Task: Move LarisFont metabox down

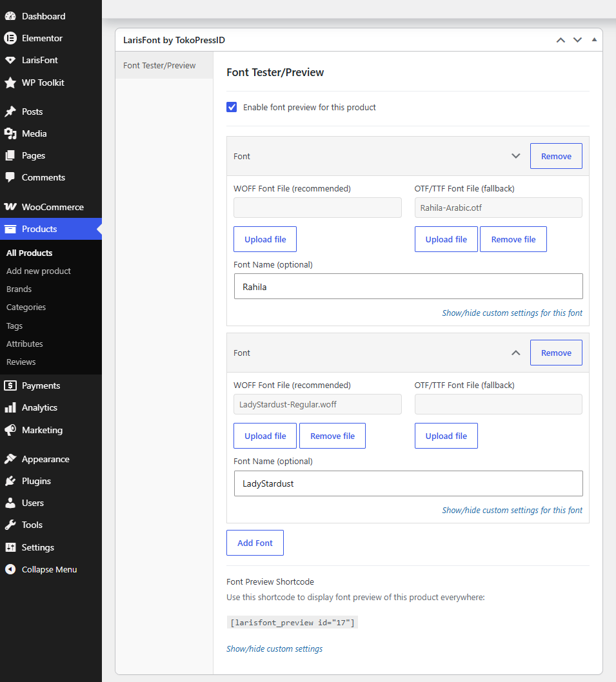Action: (x=578, y=40)
